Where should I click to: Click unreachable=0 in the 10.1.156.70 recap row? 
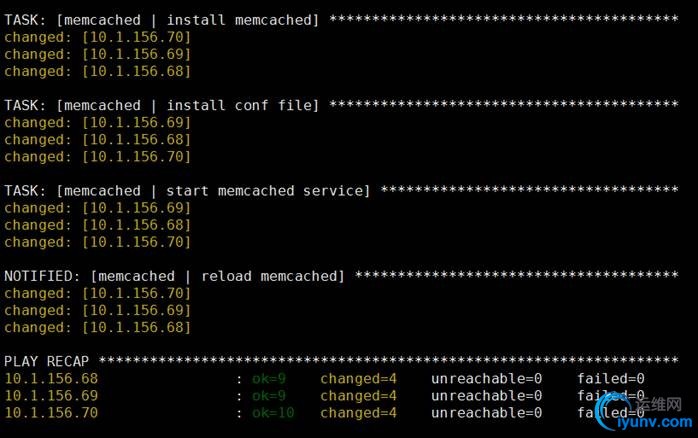tap(487, 413)
